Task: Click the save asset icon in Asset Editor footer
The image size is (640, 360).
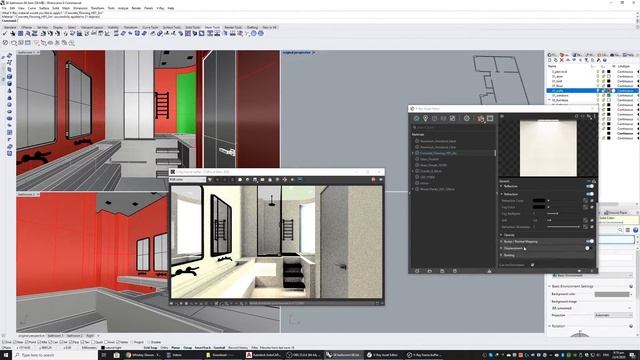Action: 442,271
